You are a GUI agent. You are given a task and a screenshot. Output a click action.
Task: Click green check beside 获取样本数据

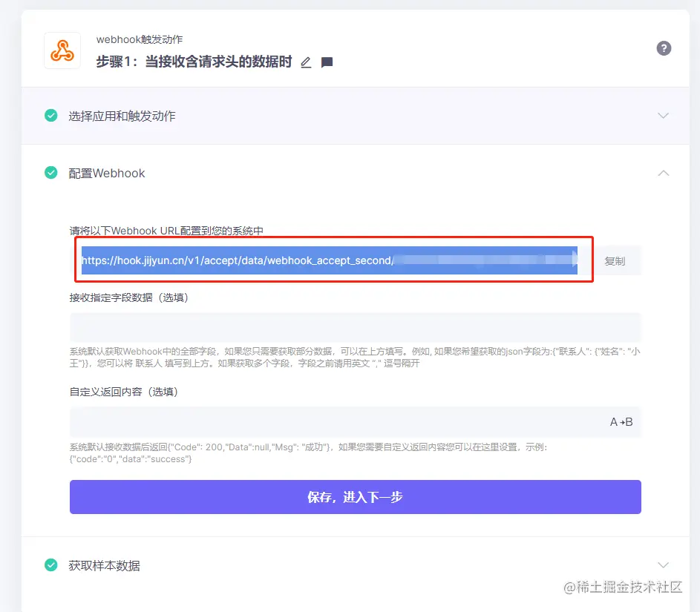point(51,565)
